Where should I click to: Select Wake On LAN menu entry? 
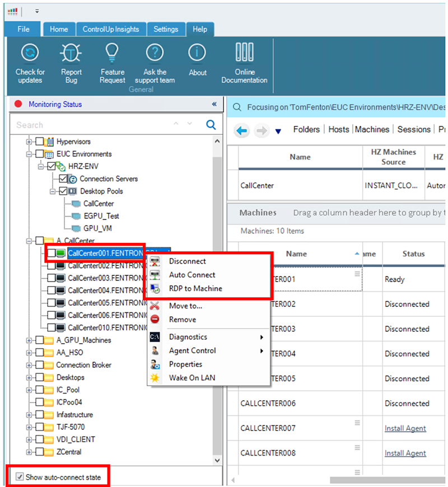[x=208, y=378]
